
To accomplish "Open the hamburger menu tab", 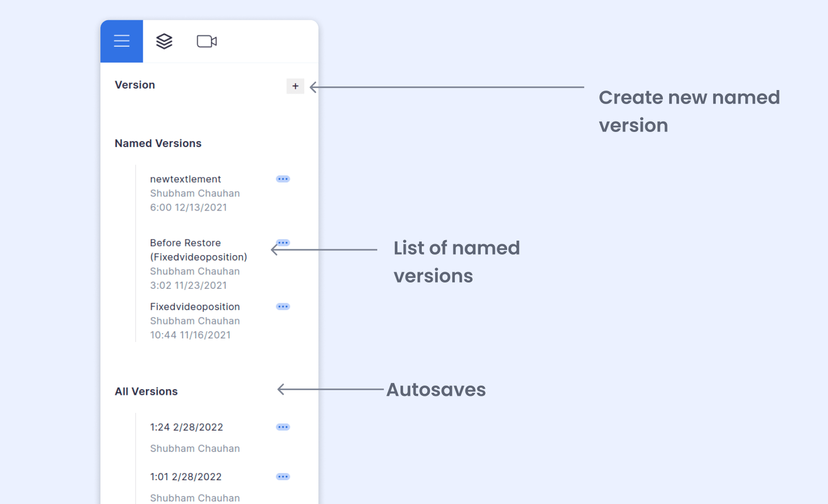I will 122,41.
